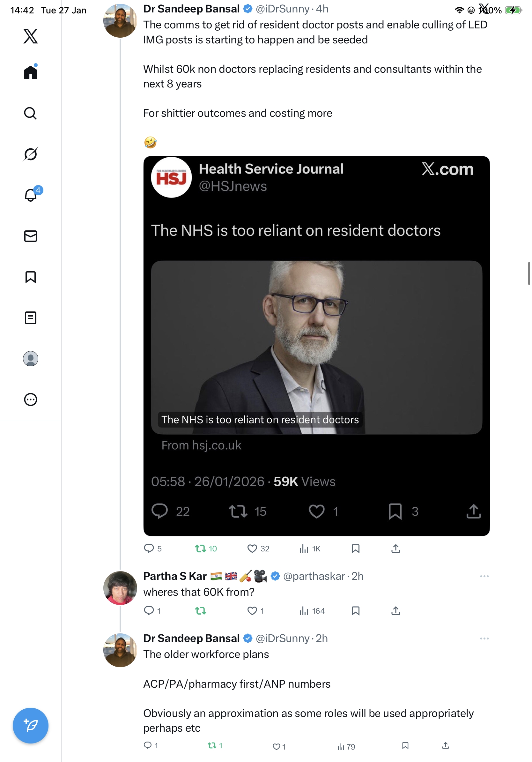Click the X logo at sidebar top
The height and width of the screenshot is (762, 532).
pyautogui.click(x=31, y=36)
